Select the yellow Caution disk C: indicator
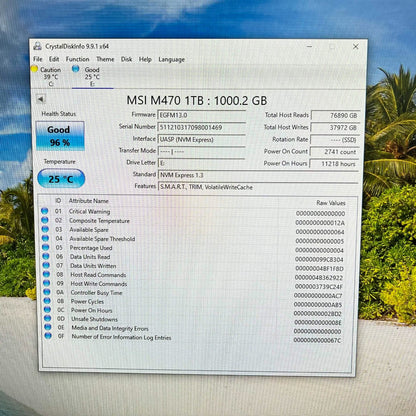This screenshot has width=416, height=416. click(34, 69)
